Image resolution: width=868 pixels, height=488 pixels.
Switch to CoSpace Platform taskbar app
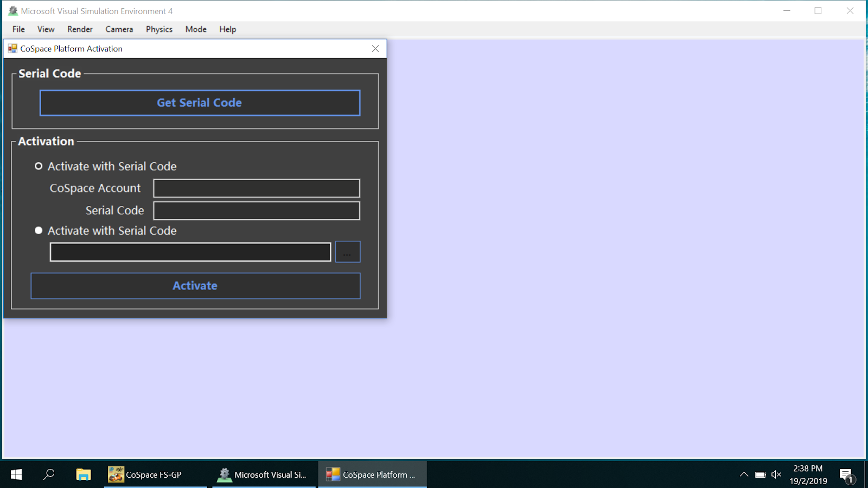click(372, 474)
